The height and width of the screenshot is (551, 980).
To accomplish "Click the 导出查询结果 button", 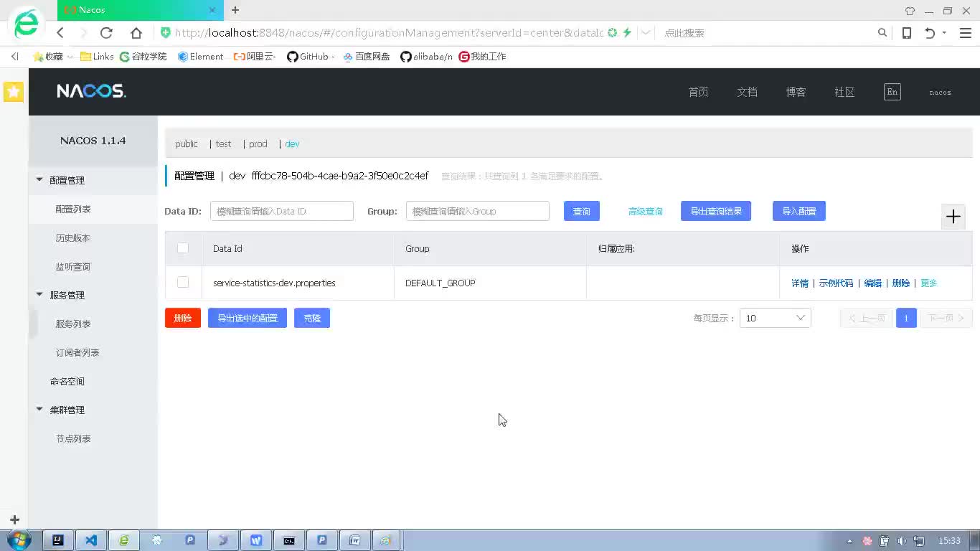I will (x=716, y=211).
